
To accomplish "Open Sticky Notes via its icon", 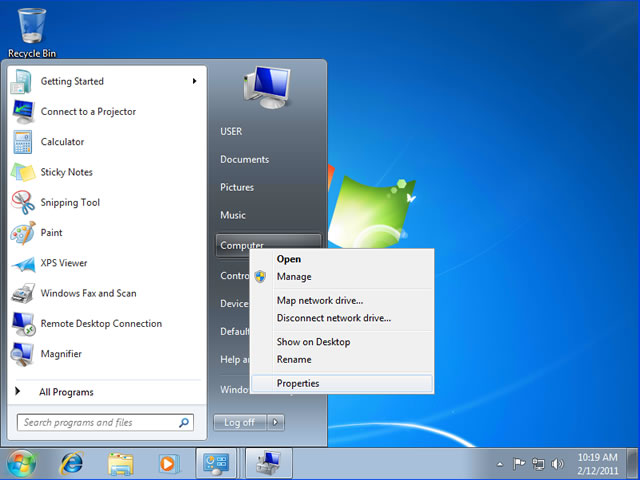I will pyautogui.click(x=23, y=172).
